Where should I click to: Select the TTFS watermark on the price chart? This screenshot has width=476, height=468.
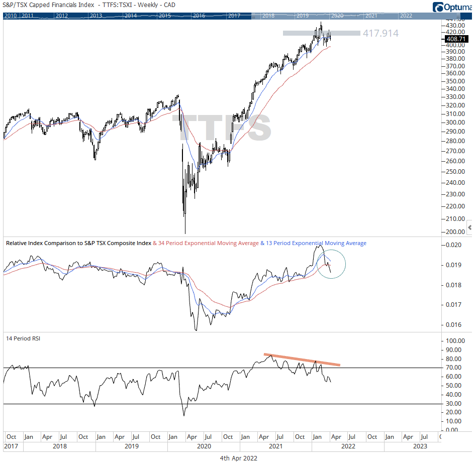pos(222,128)
